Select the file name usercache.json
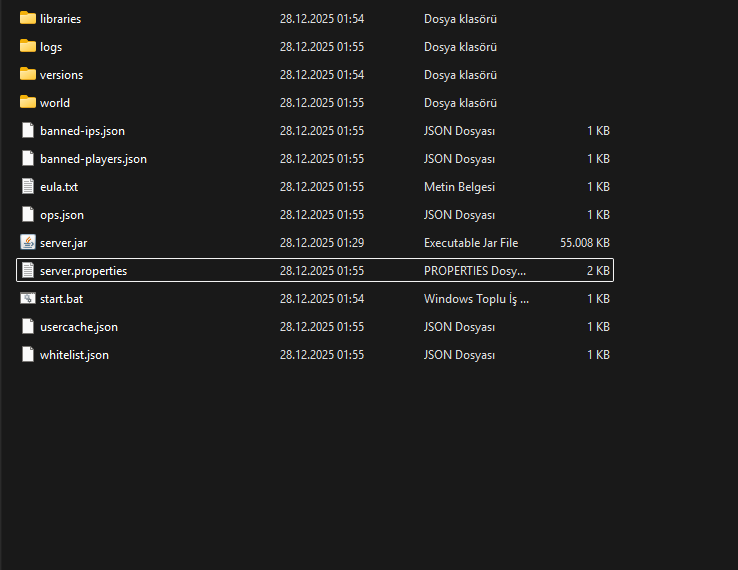 tap(79, 327)
